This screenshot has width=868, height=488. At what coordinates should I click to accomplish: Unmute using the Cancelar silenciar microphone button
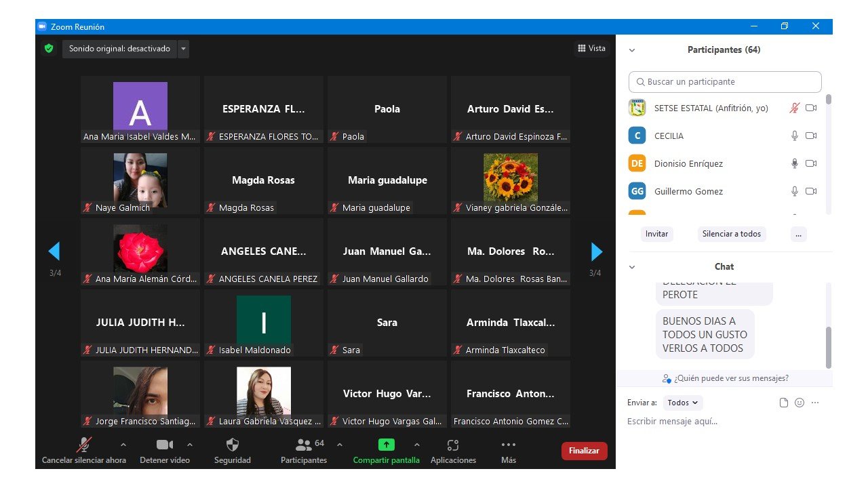(84, 445)
